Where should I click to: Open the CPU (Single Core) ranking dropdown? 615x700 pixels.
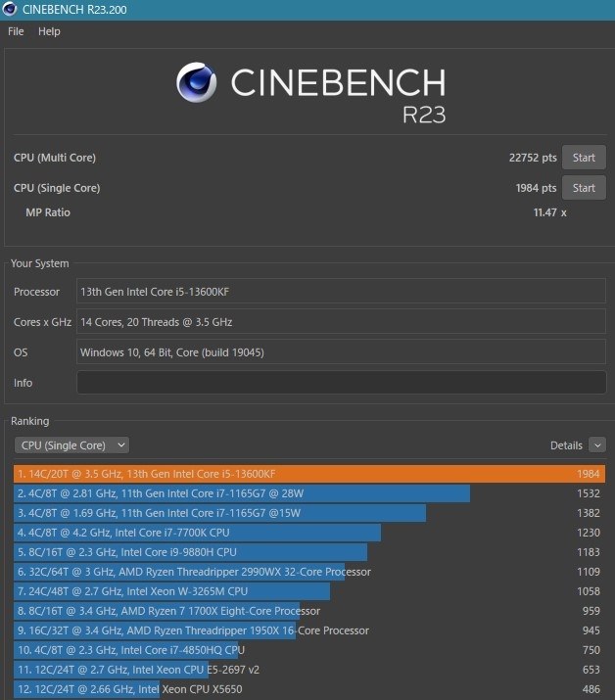[x=71, y=445]
